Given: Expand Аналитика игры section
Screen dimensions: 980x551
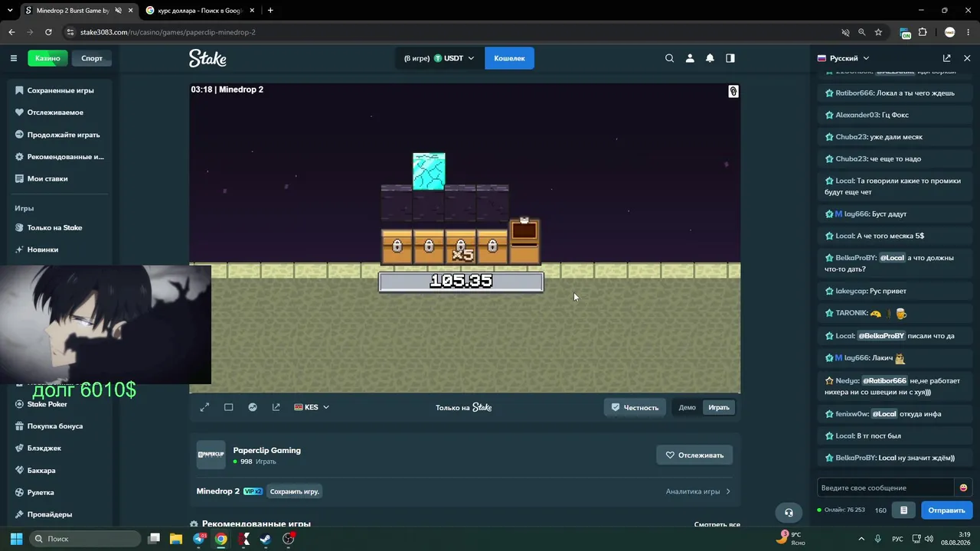Looking at the screenshot, I should pyautogui.click(x=698, y=491).
